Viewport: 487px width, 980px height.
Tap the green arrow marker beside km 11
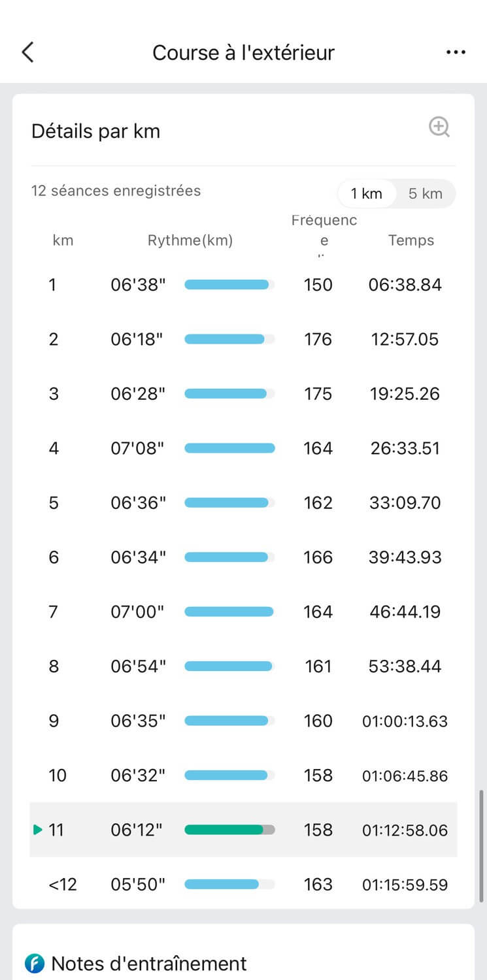[x=38, y=830]
